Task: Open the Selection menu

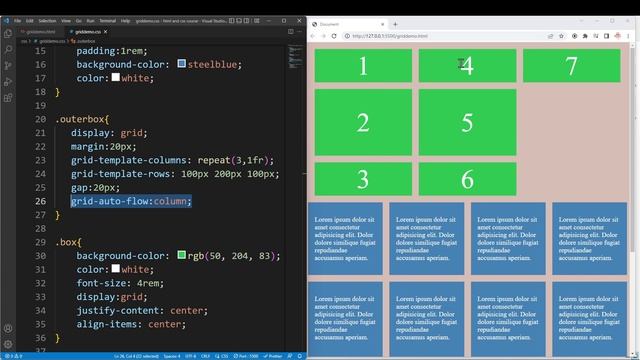Action: tap(47, 20)
